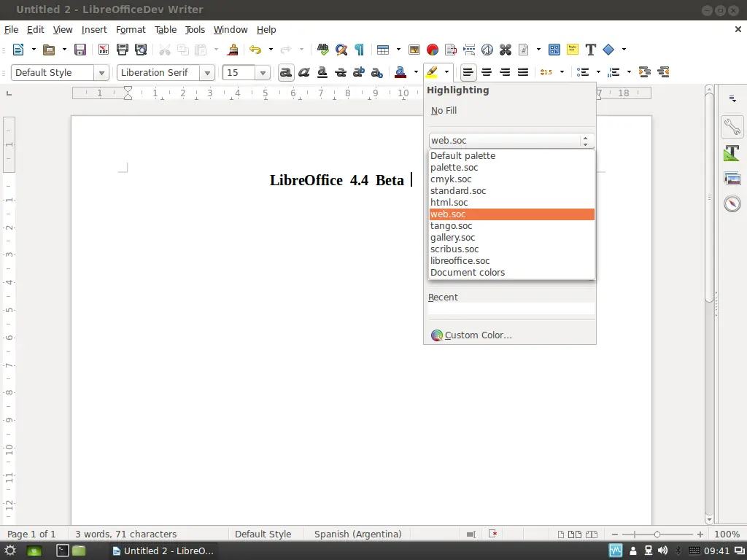Insert page break icon
Viewport: 747px width, 560px height.
469,50
